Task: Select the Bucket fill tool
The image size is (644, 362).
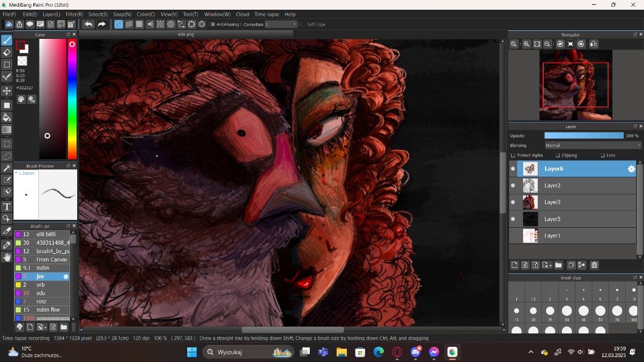Action: point(7,117)
